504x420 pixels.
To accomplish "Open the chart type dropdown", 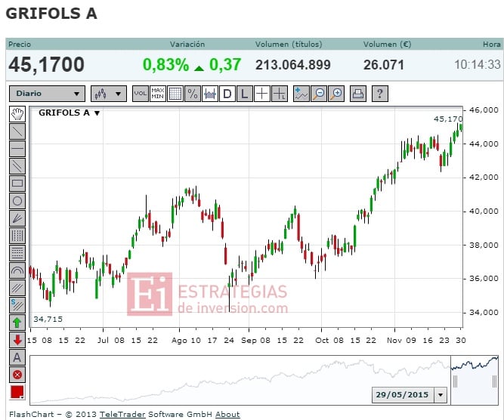I will 108,94.
